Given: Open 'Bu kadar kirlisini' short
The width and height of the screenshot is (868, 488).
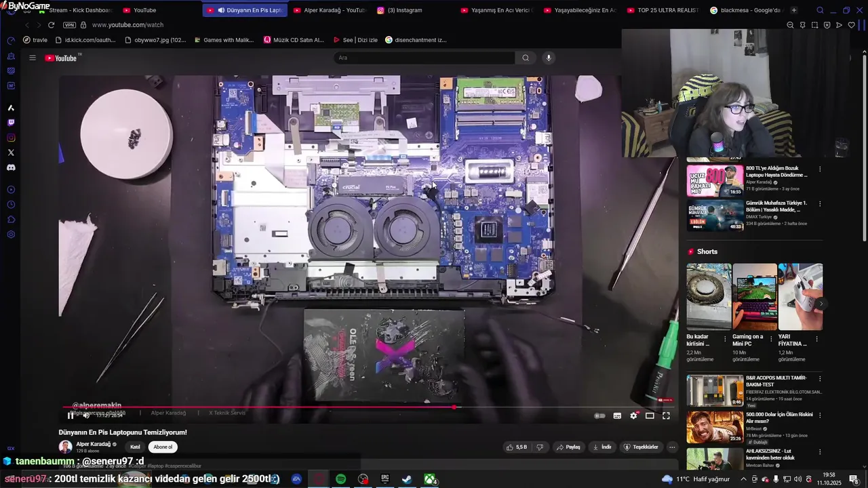Looking at the screenshot, I should [x=709, y=297].
